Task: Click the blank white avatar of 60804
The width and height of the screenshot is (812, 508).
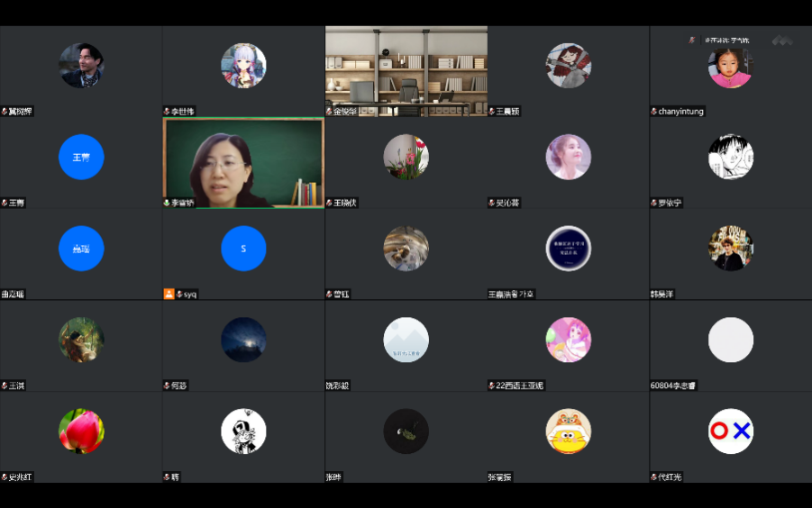Action: point(730,340)
